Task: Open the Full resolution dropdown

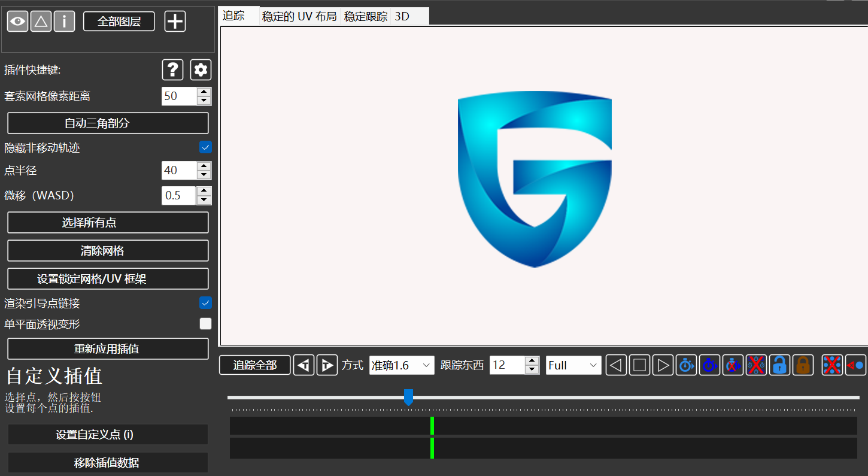Action: pos(573,365)
